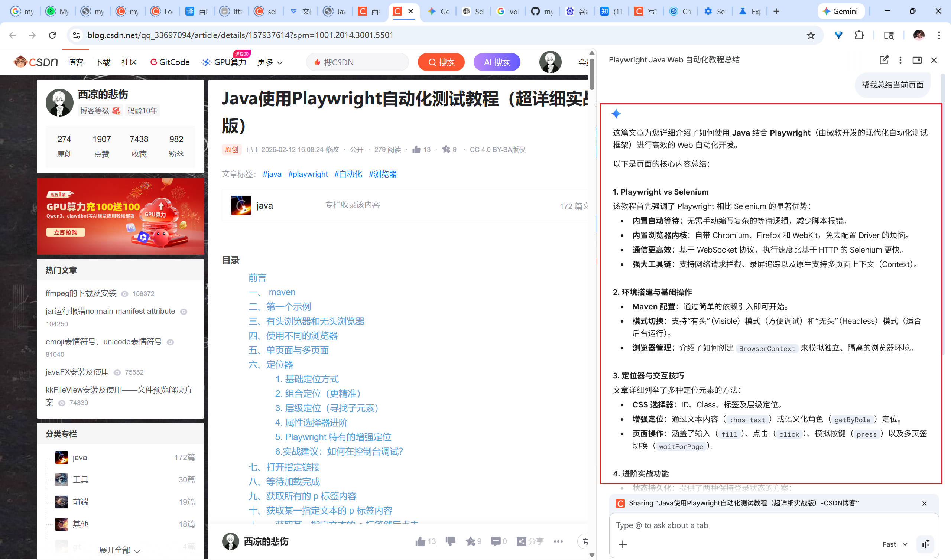Click the voice input icon in Gemini box

click(925, 544)
